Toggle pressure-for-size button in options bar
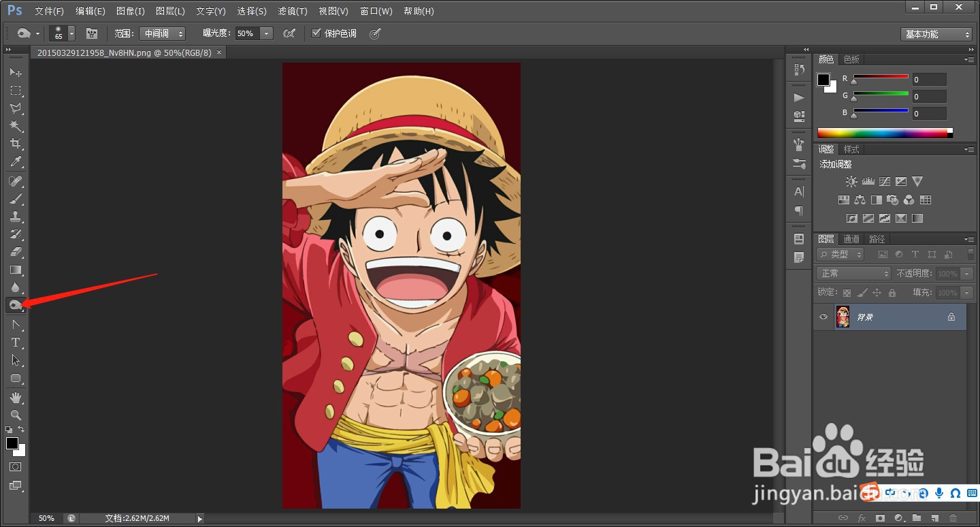This screenshot has width=980, height=527. (x=375, y=33)
